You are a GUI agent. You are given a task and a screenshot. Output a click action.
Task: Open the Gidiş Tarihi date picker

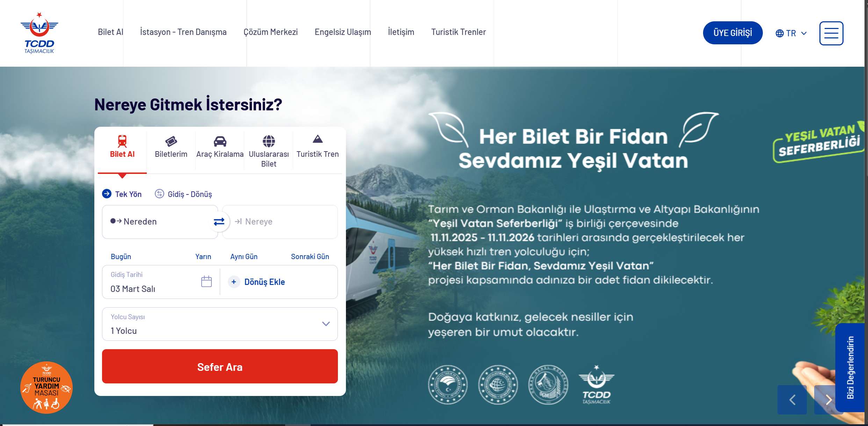(161, 282)
